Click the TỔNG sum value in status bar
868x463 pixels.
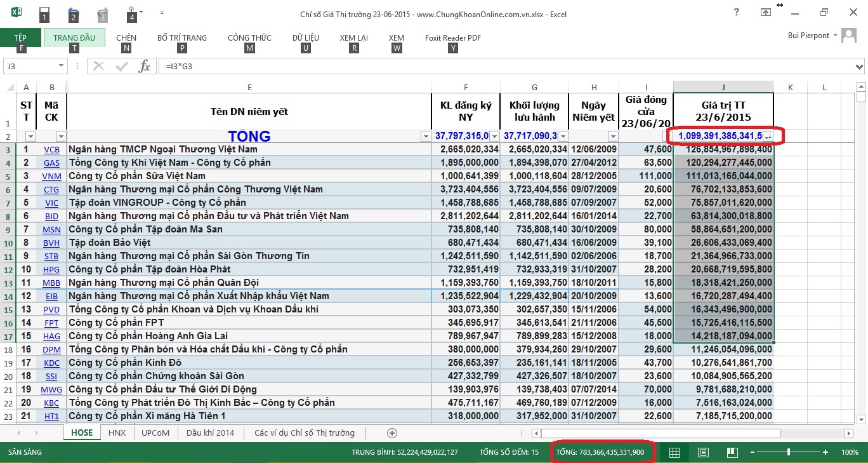(600, 452)
